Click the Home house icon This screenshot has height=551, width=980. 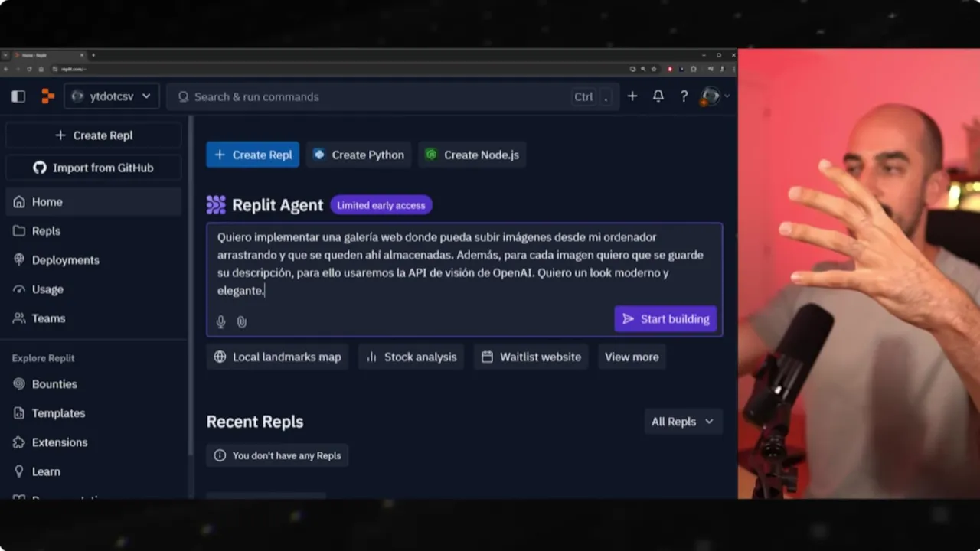pos(19,202)
